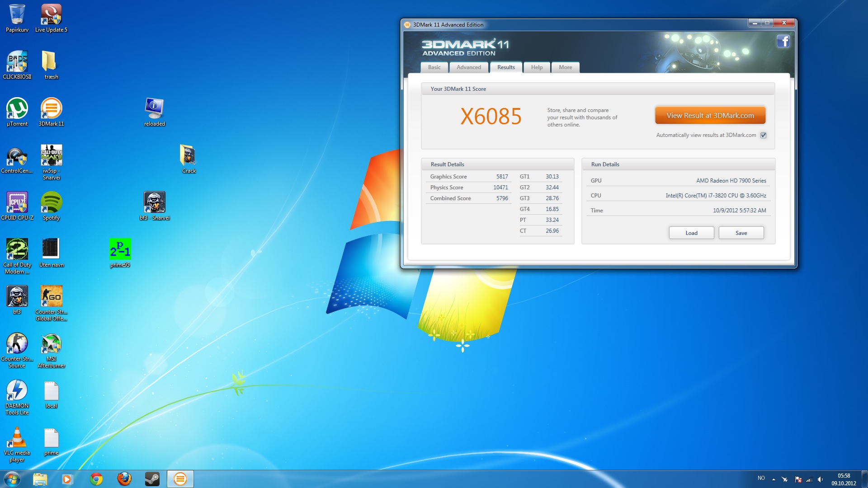Click the run time 10/9/2012 5:57:32 AM
Image resolution: width=868 pixels, height=488 pixels.
739,211
